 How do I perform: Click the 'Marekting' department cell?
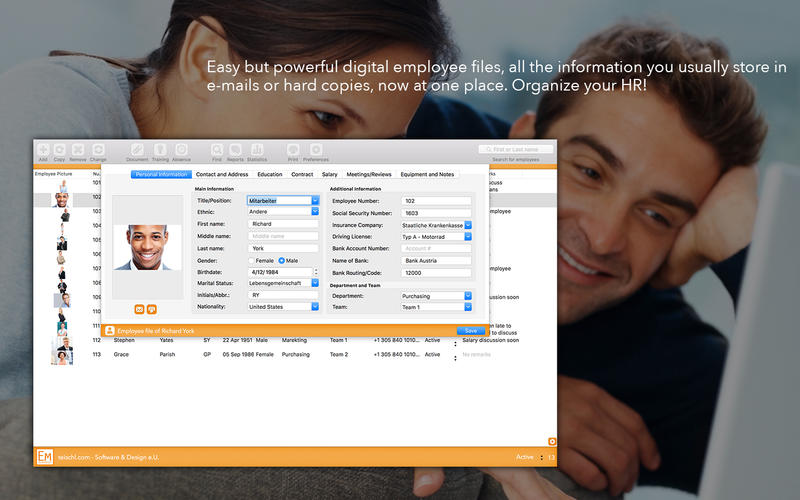coord(294,340)
